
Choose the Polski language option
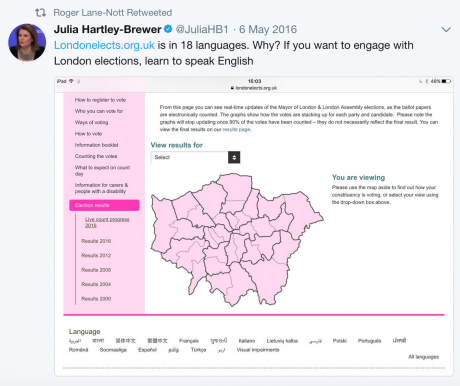pyautogui.click(x=340, y=341)
